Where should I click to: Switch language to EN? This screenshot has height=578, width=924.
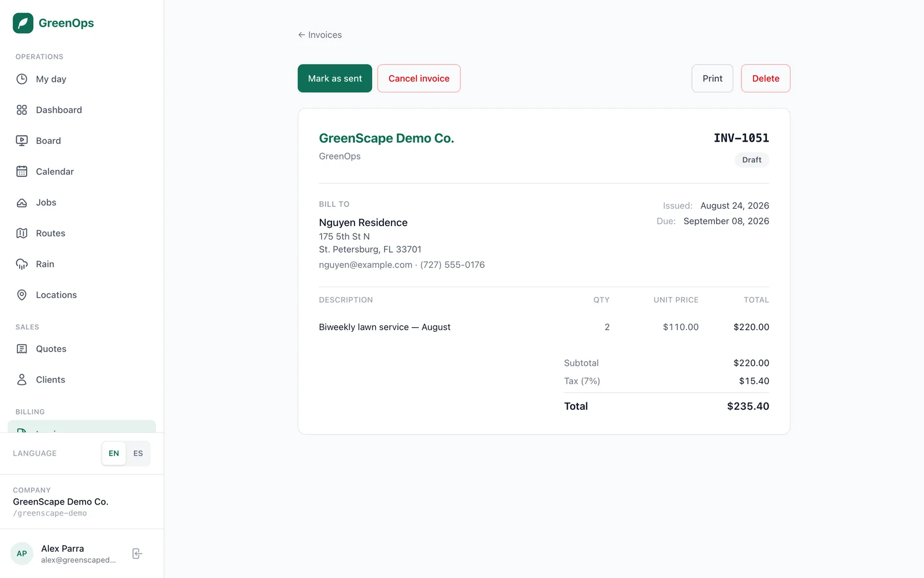point(114,453)
